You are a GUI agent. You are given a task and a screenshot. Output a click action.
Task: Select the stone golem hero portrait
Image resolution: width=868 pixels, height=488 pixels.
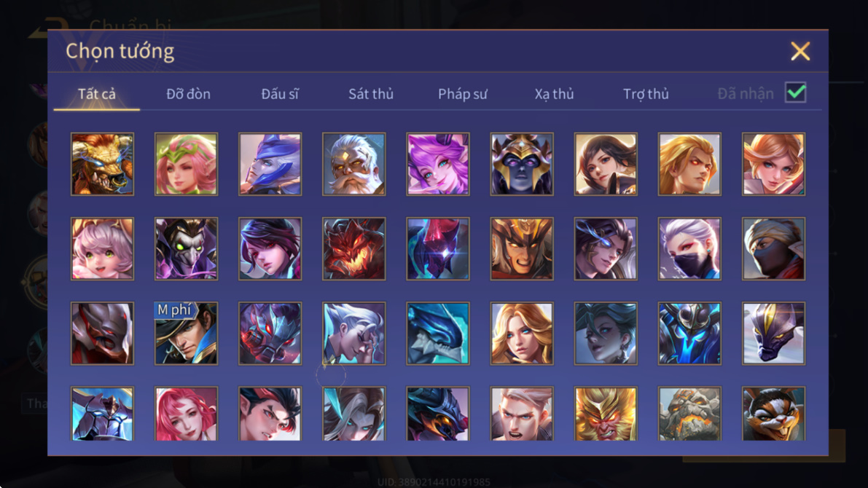(689, 414)
